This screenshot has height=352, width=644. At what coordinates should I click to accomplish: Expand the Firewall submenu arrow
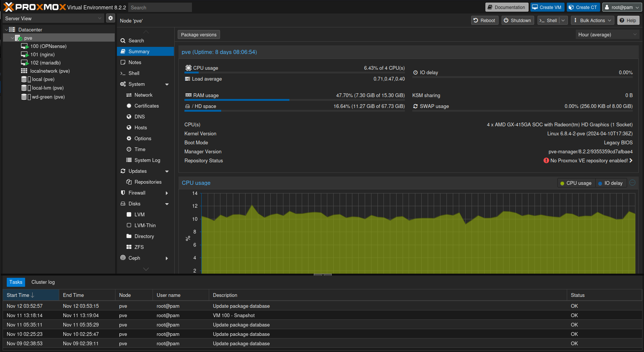[x=167, y=193]
